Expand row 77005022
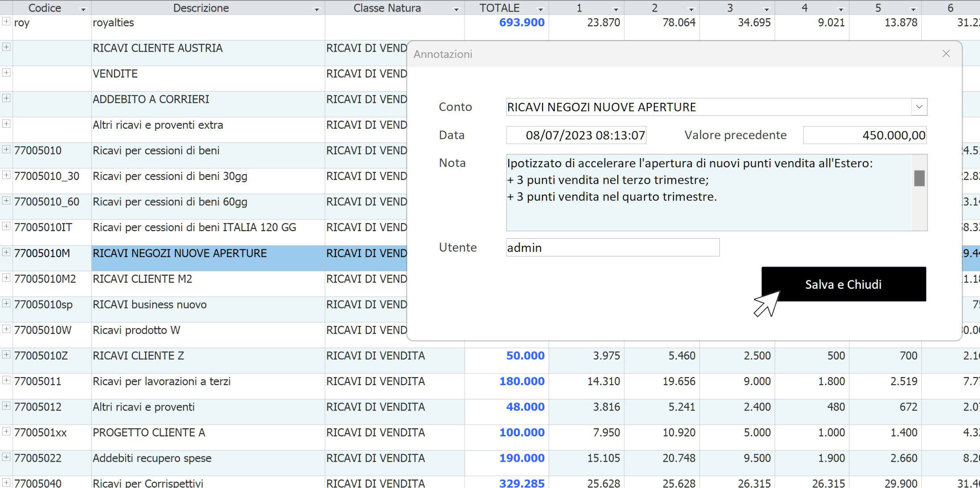The width and height of the screenshot is (980, 488). (6, 457)
